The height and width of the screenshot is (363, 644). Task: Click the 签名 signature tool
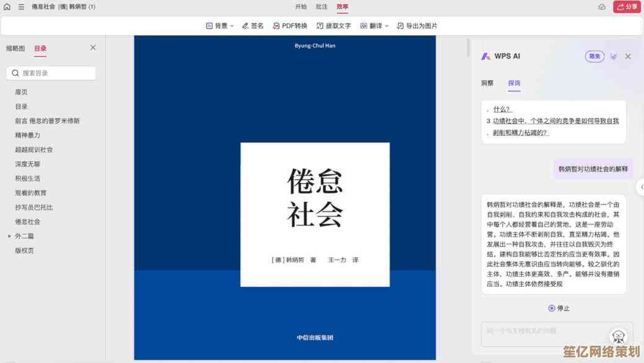pos(252,26)
